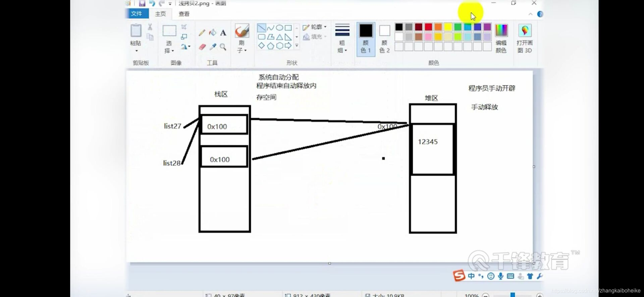Open the 文件 menu
644x297 pixels.
coord(137,13)
